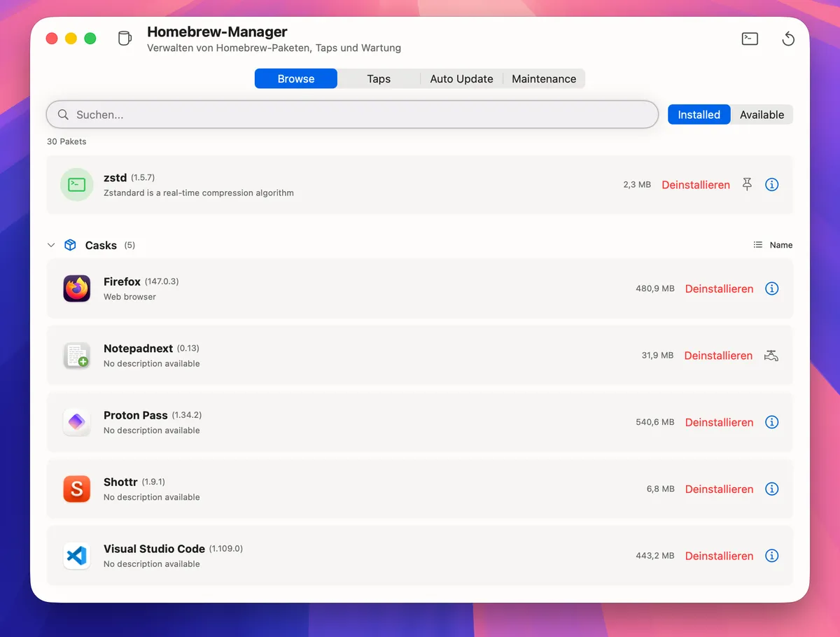Toggle the list-view sort icon near Name
This screenshot has width=840, height=637.
click(x=757, y=245)
